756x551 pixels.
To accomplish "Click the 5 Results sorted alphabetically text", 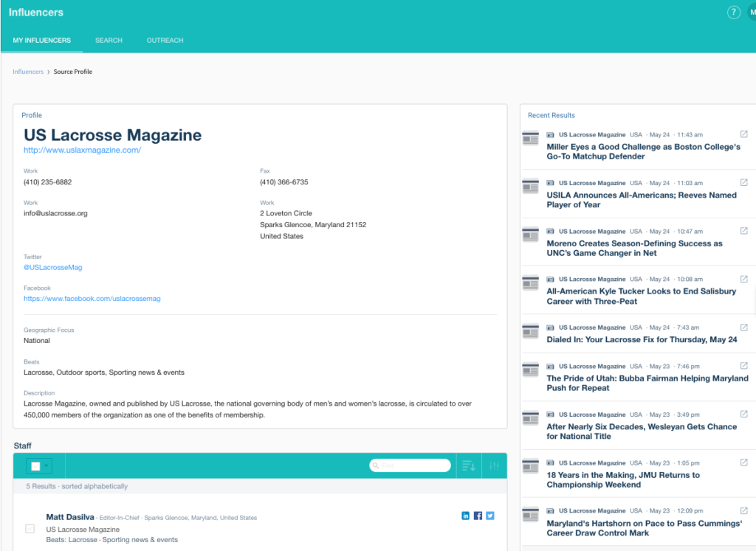I will coord(77,487).
